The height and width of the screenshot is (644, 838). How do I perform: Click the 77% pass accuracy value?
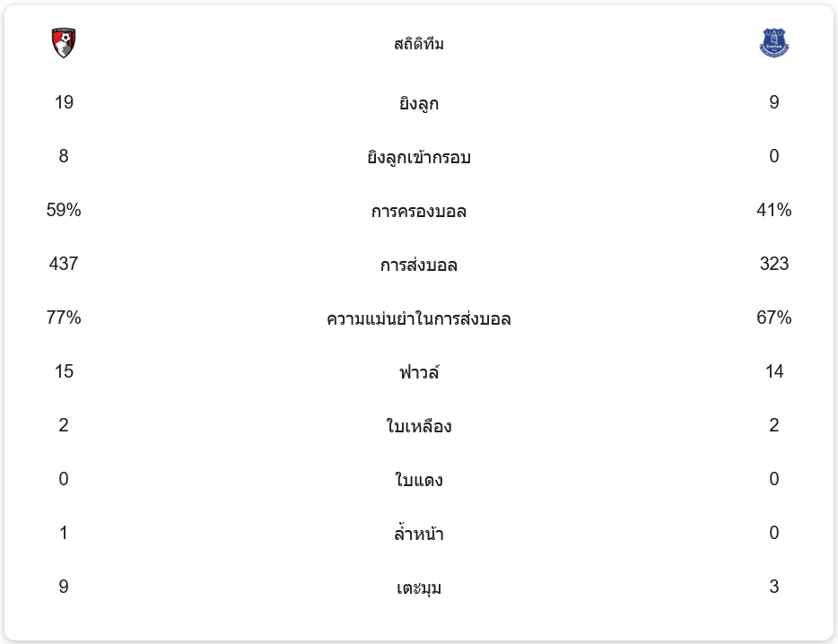click(x=64, y=318)
